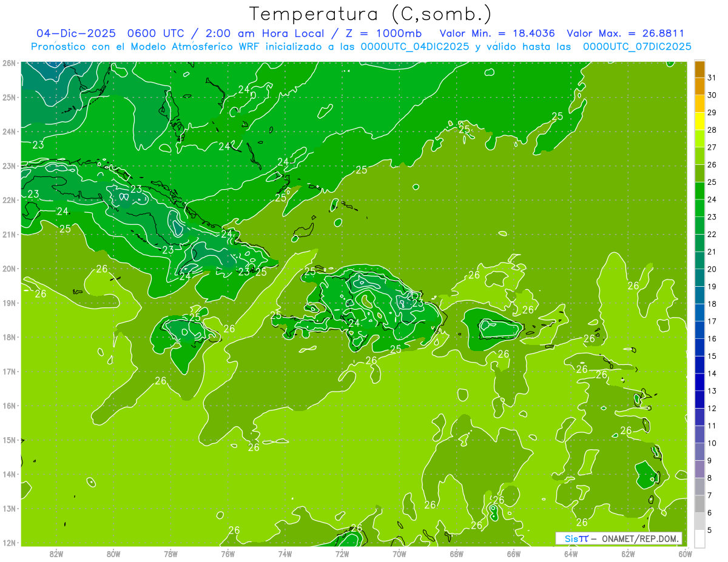Click the '0000UTC_07DIC2025' valid-until timestamp
Screen dimensions: 728x562
(637, 47)
